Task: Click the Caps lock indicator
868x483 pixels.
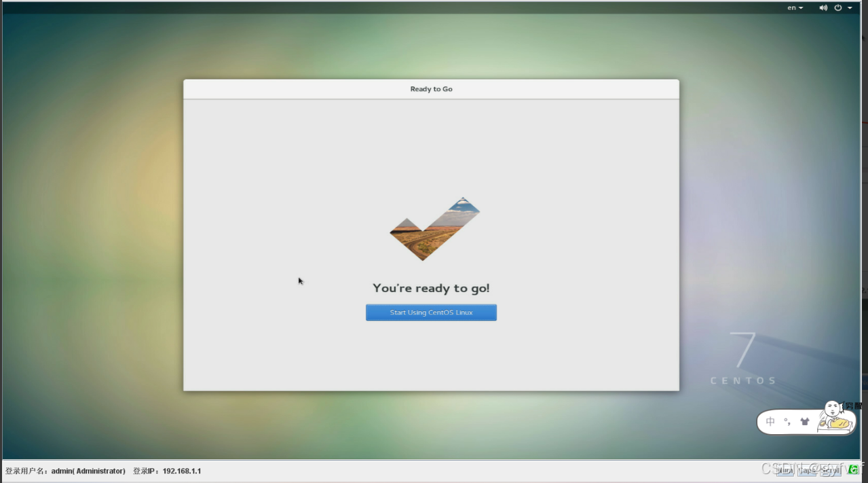Action: 807,470
